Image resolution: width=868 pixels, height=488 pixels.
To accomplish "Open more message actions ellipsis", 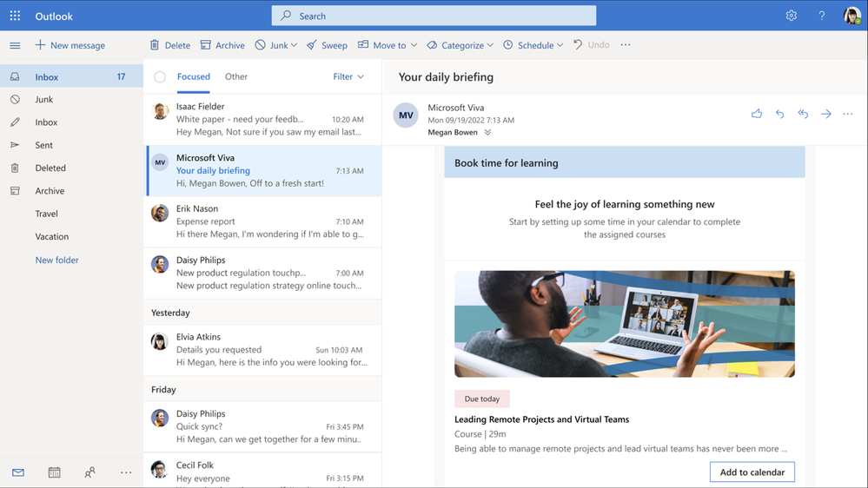I will [848, 114].
